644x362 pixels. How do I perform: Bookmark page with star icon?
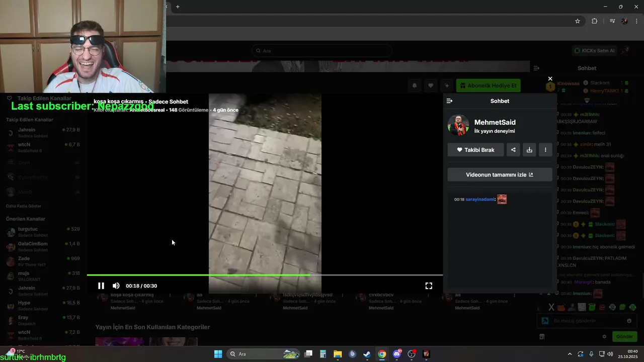[x=578, y=21]
